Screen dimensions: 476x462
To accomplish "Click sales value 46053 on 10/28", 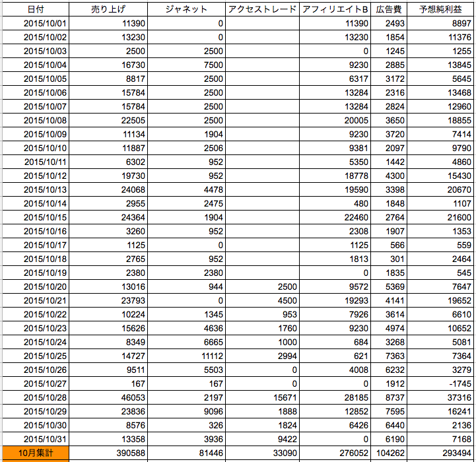I will click(x=108, y=397).
